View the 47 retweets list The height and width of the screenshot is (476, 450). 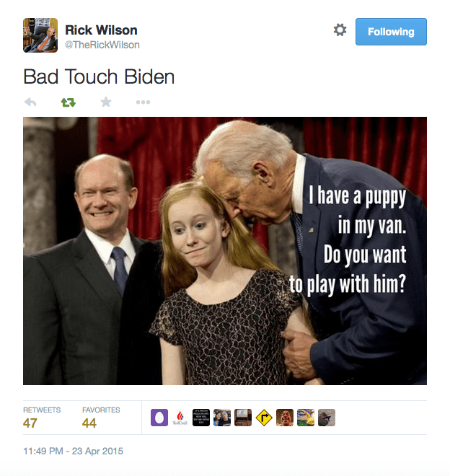click(x=42, y=418)
